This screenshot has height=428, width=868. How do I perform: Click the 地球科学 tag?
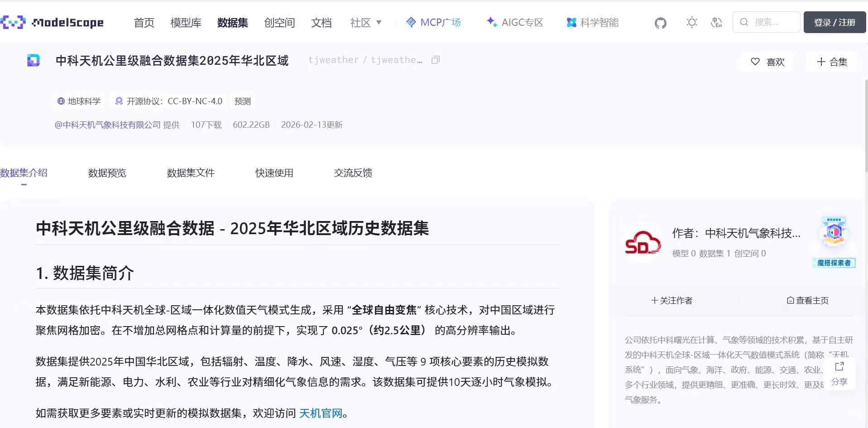(79, 101)
